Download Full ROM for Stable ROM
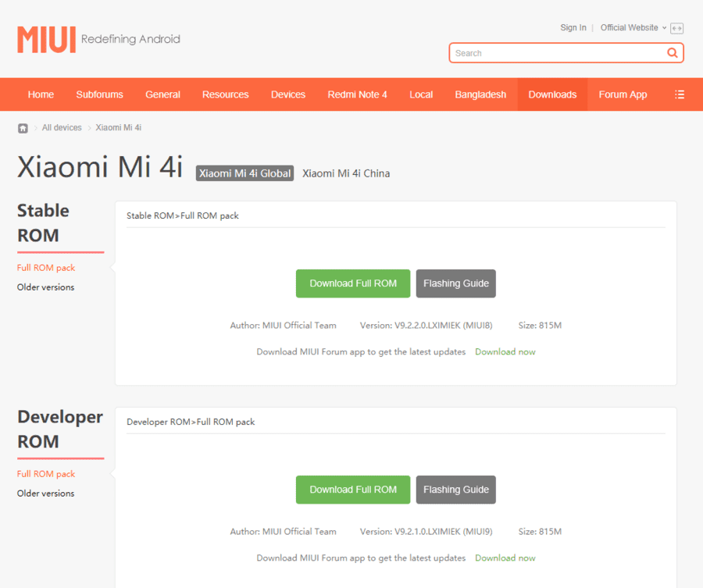 point(353,283)
